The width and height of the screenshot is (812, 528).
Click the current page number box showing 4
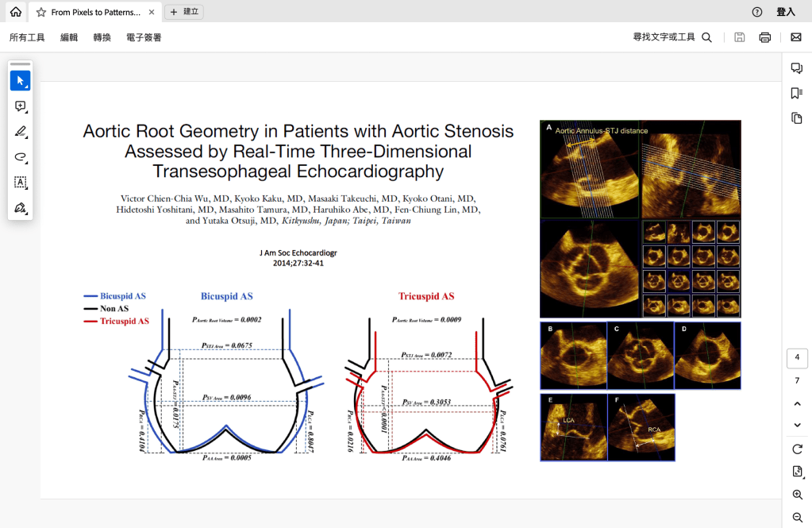click(x=797, y=357)
